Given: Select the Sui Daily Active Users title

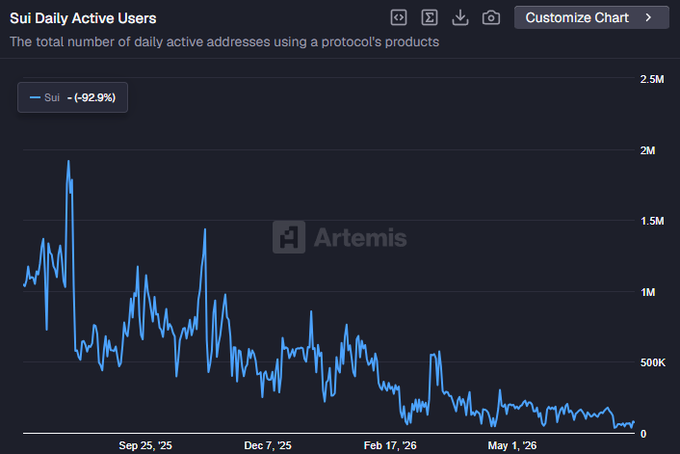Looking at the screenshot, I should pyautogui.click(x=83, y=18).
